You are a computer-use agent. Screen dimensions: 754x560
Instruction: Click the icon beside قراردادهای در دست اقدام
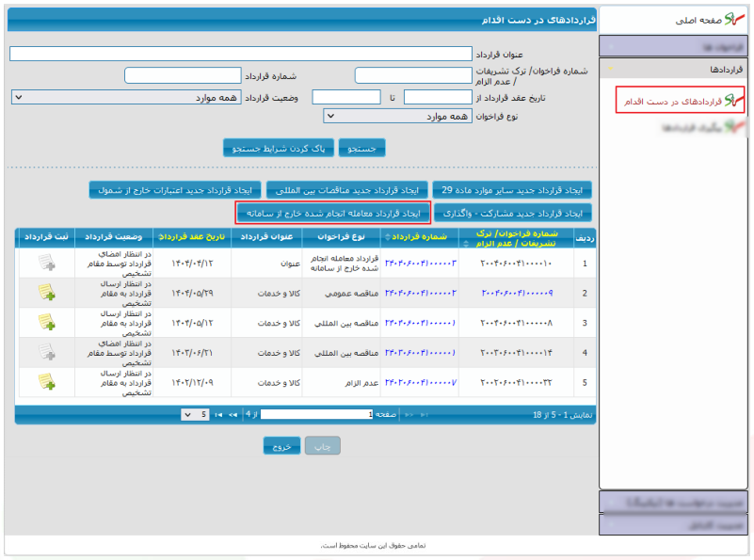click(x=734, y=101)
